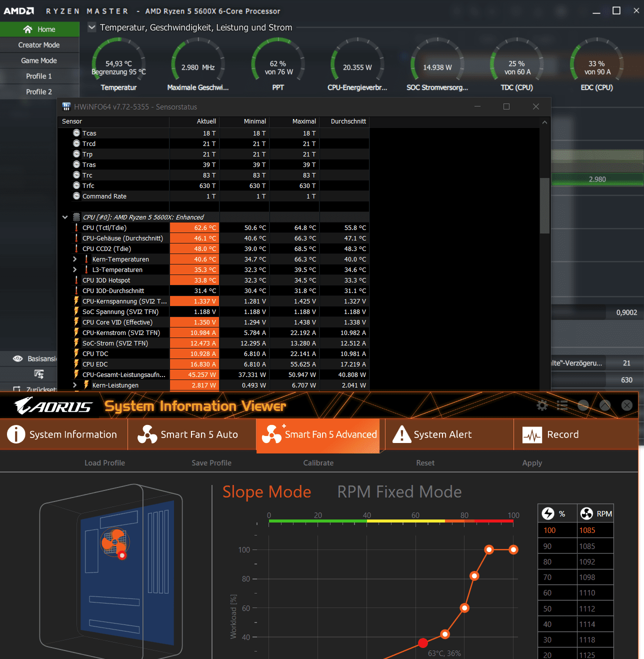Click Calibrate in Smart Fan Advanced
Viewport: 644px width, 659px height.
tap(318, 463)
